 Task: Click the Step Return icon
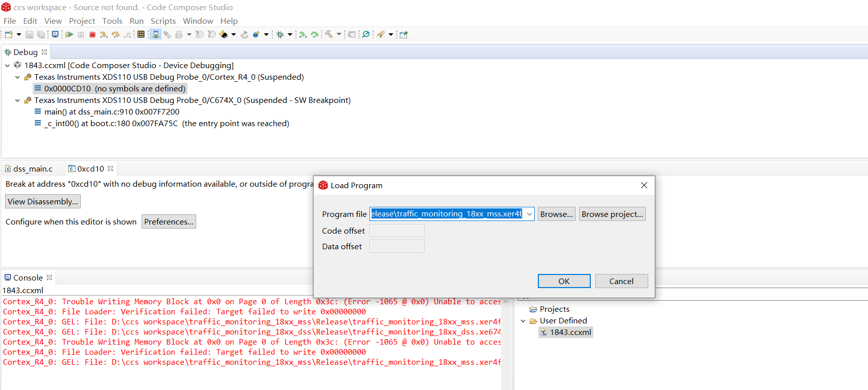pyautogui.click(x=128, y=34)
